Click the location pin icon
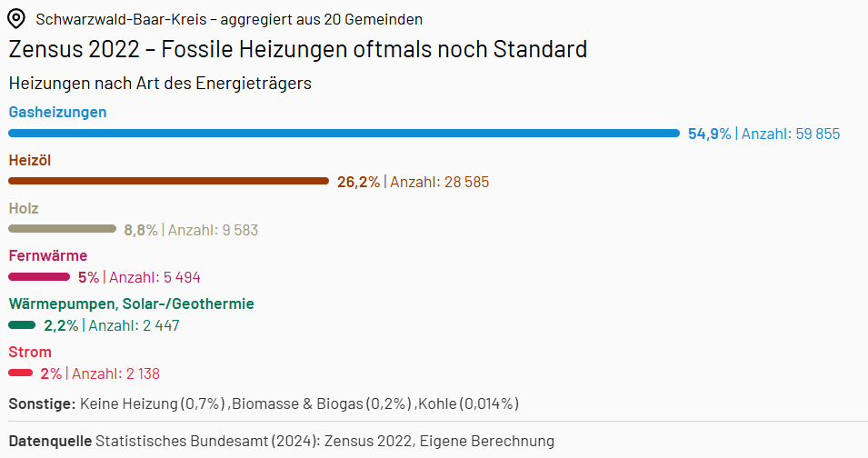This screenshot has width=868, height=458. pyautogui.click(x=16, y=19)
